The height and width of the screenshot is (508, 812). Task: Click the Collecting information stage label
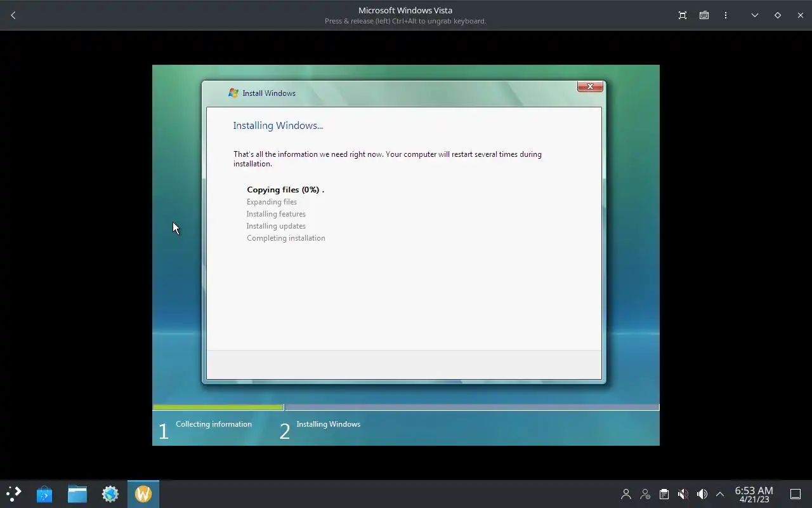click(x=214, y=424)
